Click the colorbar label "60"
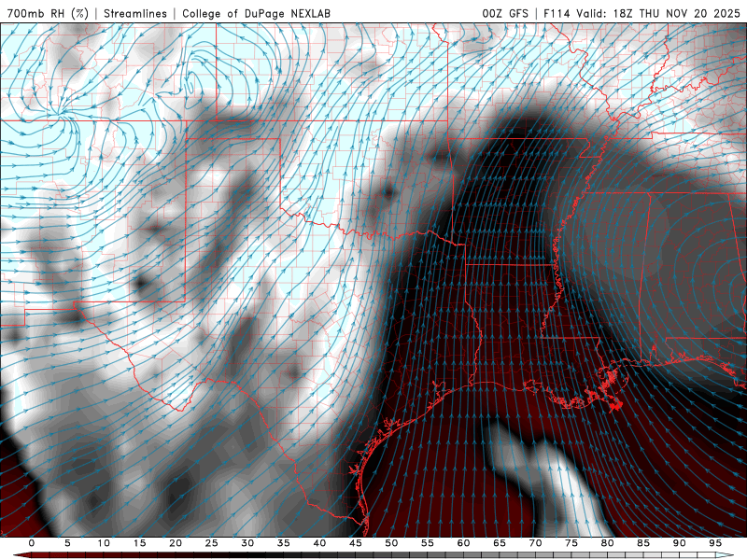747x560 pixels. pos(463,543)
